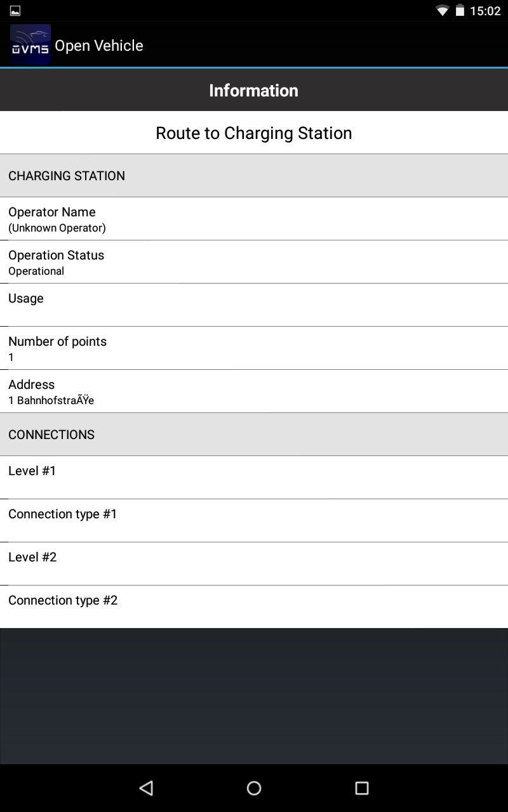Select the Operation Status row
Viewport: 508px width, 812px height.
[254, 262]
